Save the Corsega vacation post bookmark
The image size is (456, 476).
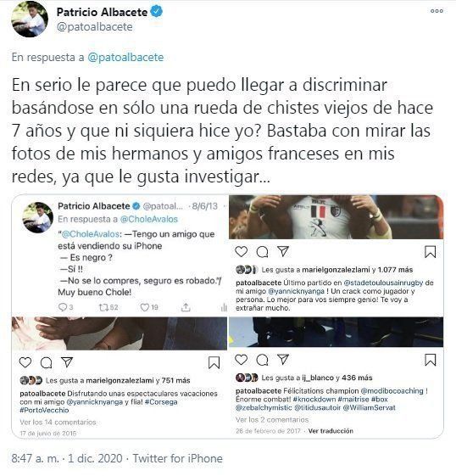[214, 362]
